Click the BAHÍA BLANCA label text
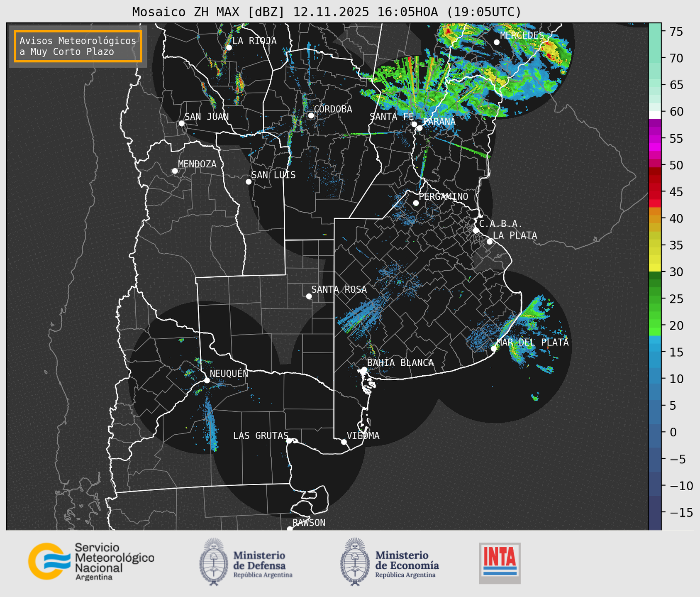The width and height of the screenshot is (700, 597). coord(400,363)
